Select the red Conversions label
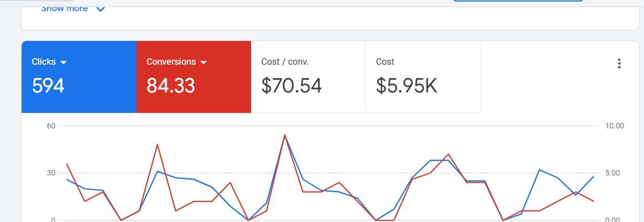This screenshot has width=644, height=222. tap(171, 62)
